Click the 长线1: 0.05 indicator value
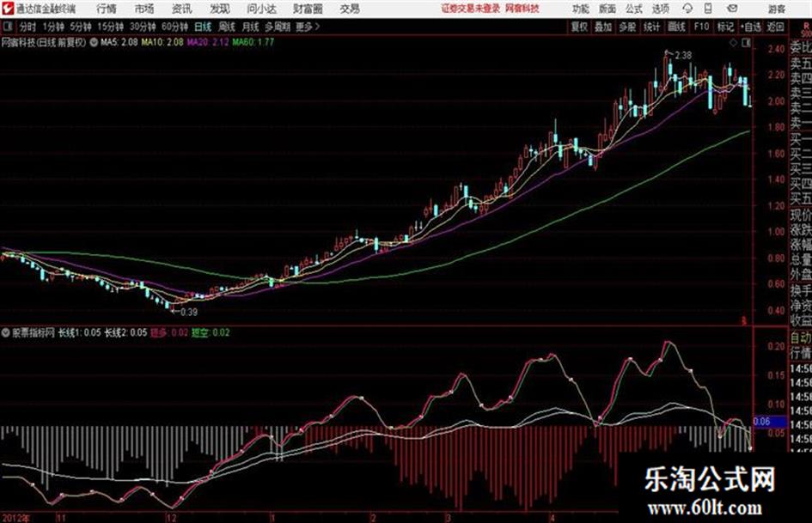812x523 pixels. pyautogui.click(x=79, y=332)
